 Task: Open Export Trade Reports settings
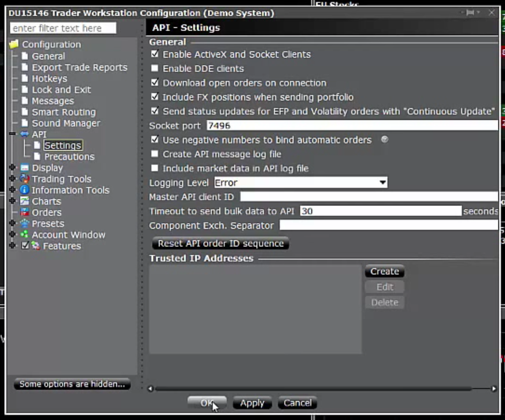pos(80,67)
